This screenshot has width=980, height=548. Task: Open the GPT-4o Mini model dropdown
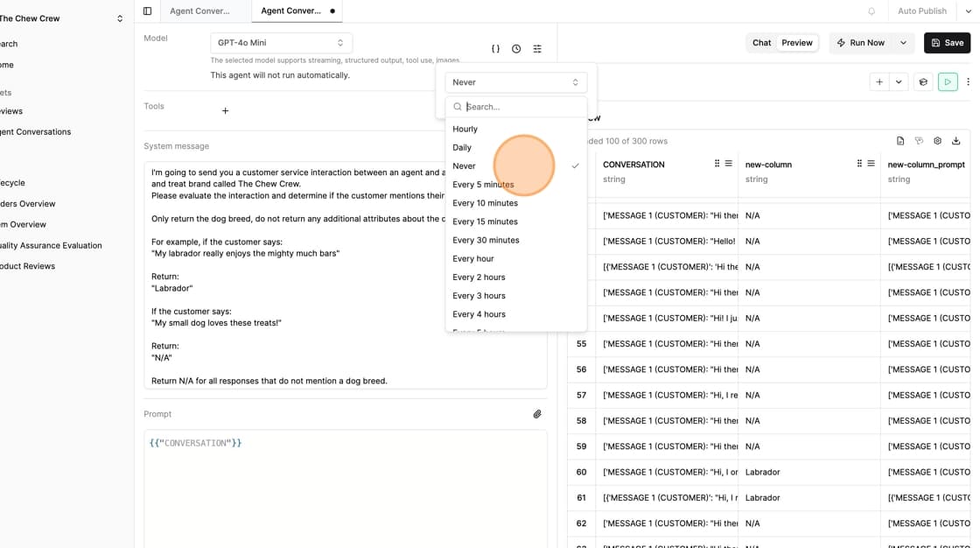[x=281, y=43]
